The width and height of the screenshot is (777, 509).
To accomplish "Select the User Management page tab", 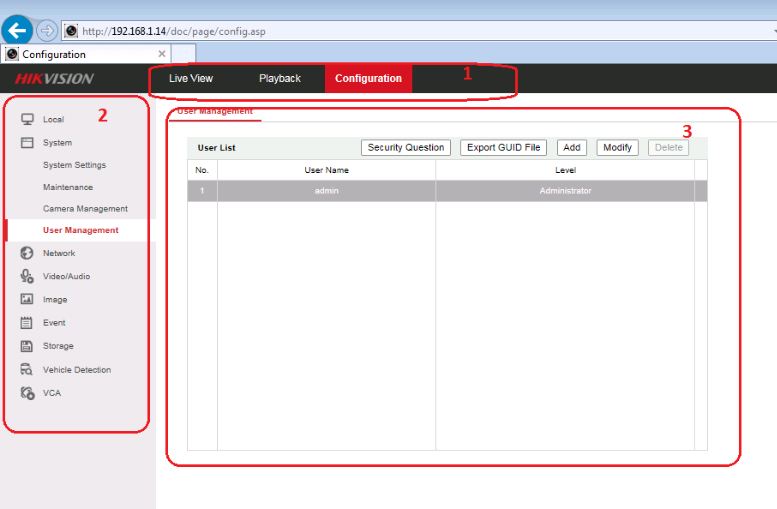I will coord(215,112).
